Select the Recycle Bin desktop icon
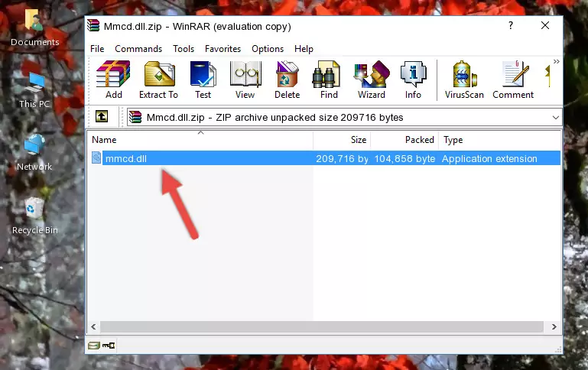 point(34,216)
